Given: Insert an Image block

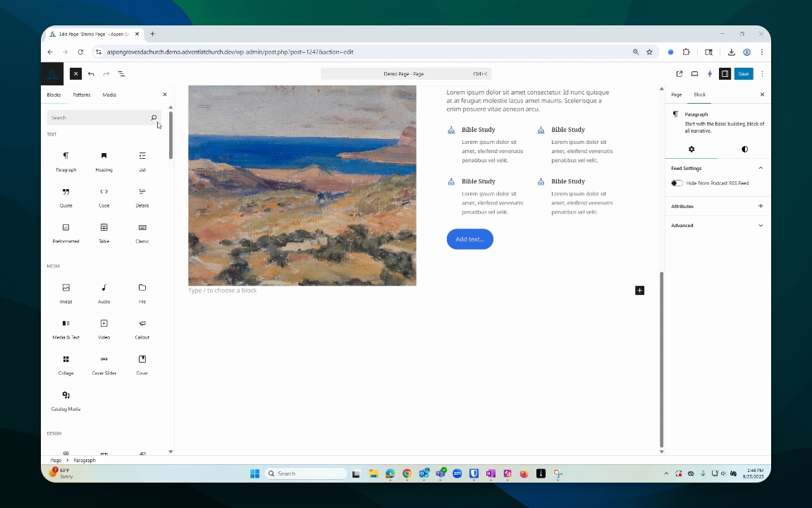Looking at the screenshot, I should pyautogui.click(x=66, y=293).
